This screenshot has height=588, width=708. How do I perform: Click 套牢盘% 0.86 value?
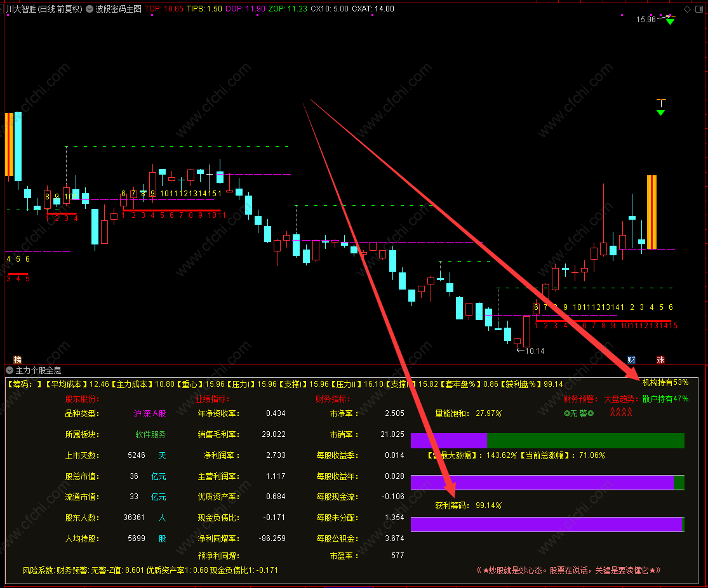point(490,384)
